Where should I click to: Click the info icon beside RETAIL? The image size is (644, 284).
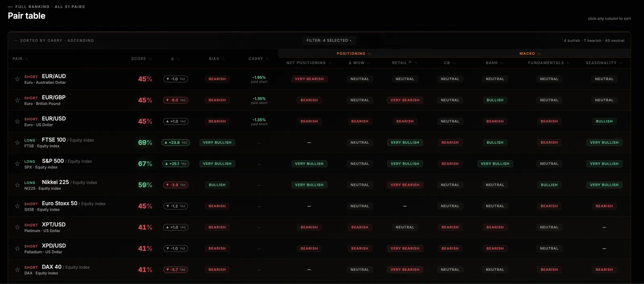410,62
